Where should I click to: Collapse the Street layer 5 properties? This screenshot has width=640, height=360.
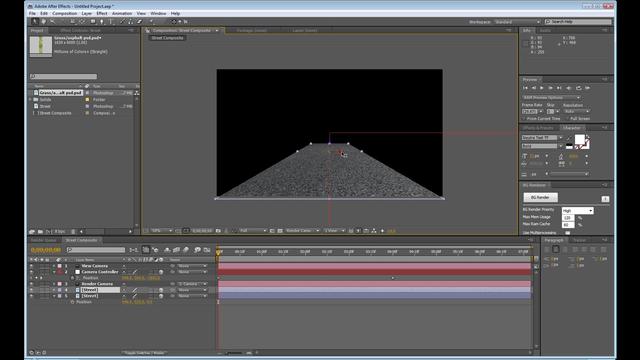click(54, 296)
